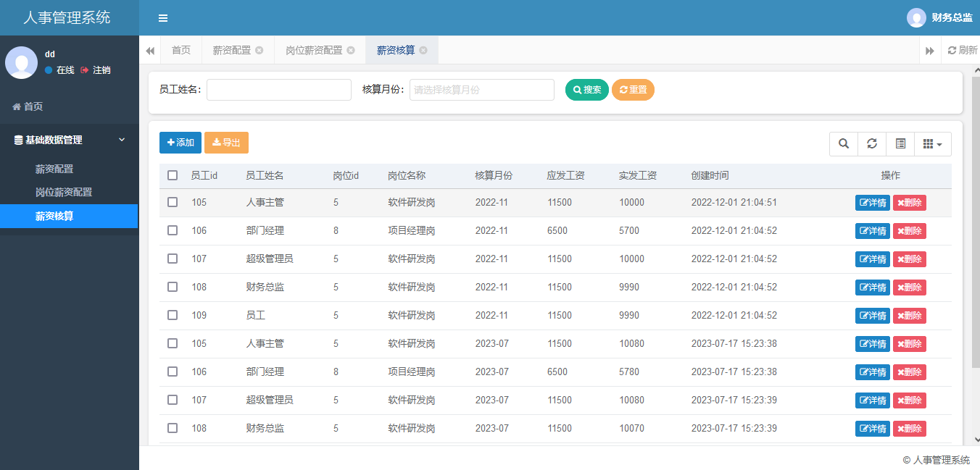Open the 核算月份 month picker

pos(481,90)
